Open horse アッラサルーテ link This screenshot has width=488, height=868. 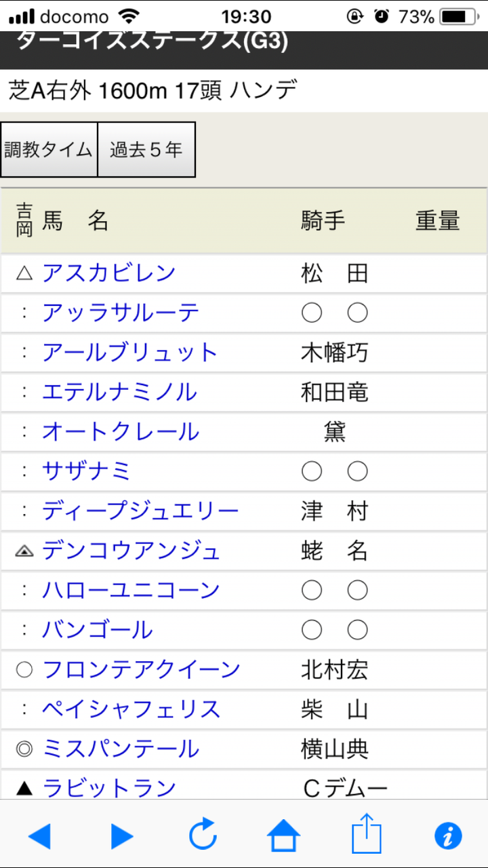121,313
